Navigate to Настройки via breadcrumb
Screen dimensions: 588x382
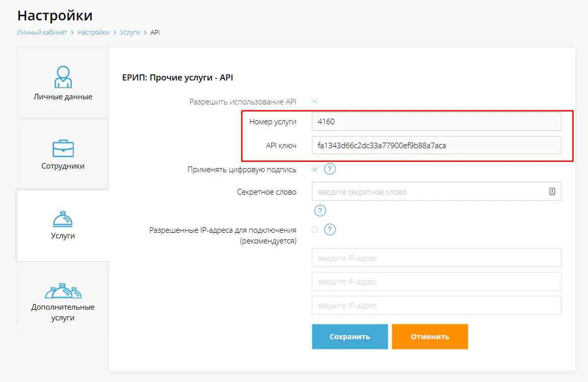94,32
